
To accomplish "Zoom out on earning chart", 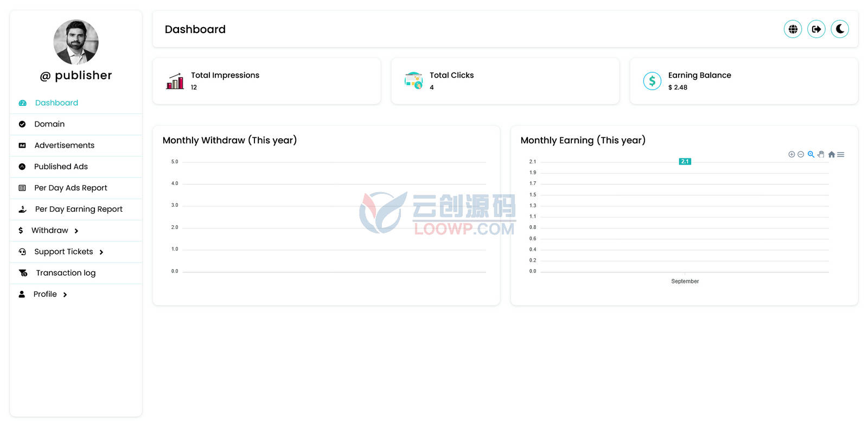I will coord(801,155).
